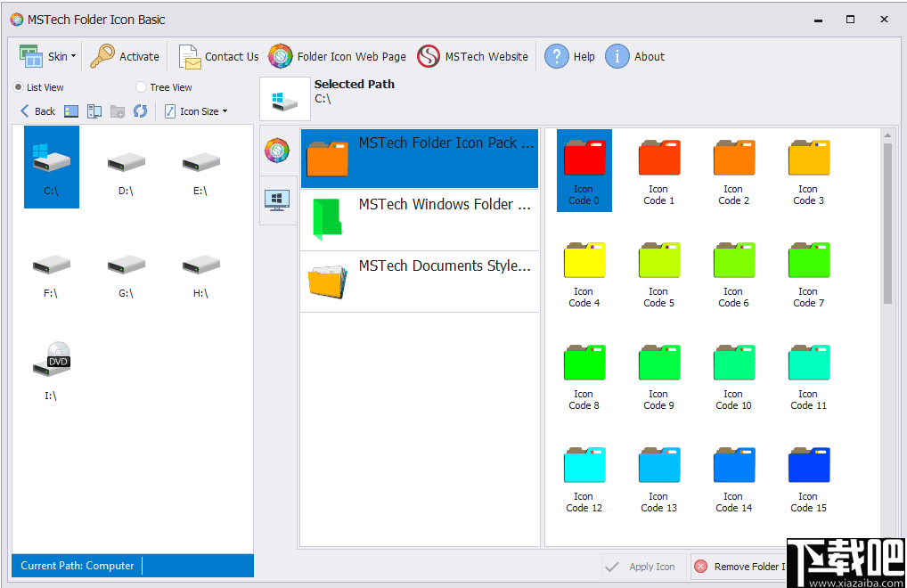Show the About dialog

coord(634,57)
